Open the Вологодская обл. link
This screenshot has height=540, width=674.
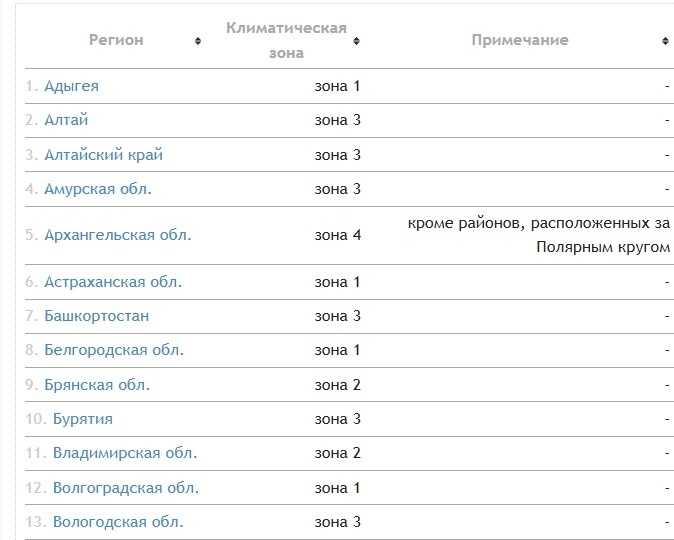118,522
